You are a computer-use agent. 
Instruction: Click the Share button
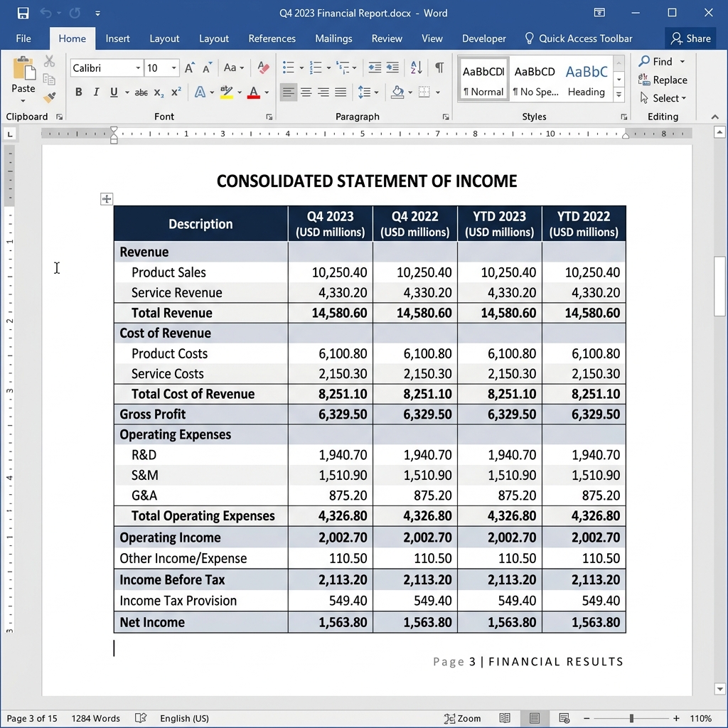(x=690, y=38)
